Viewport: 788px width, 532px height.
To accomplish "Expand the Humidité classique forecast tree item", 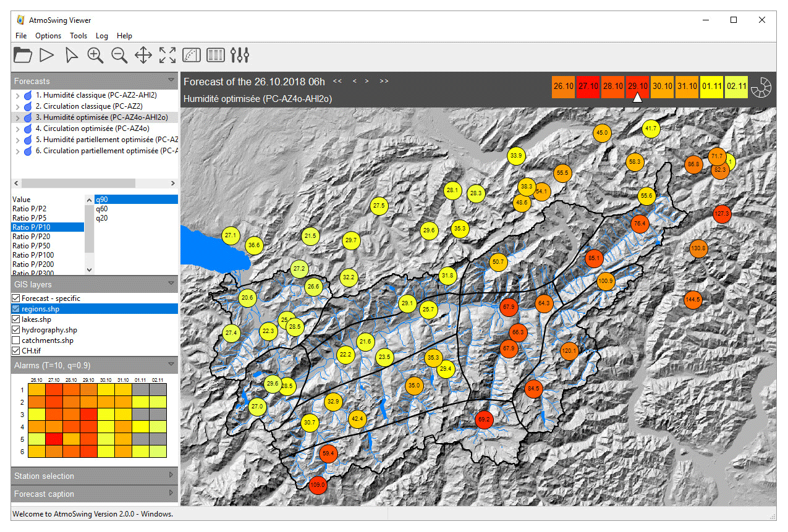I will [17, 96].
